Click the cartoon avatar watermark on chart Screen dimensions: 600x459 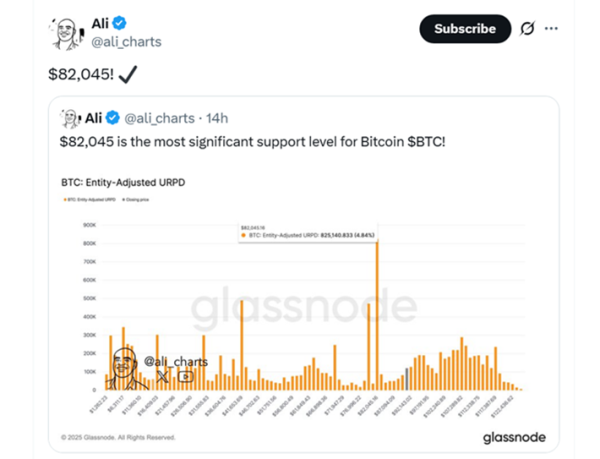coord(124,367)
